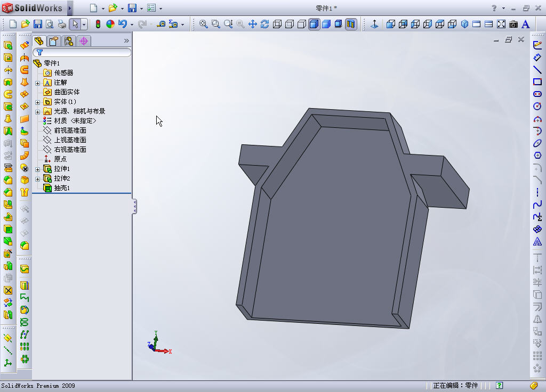Open the FeatureManager design tree tab

point(39,41)
